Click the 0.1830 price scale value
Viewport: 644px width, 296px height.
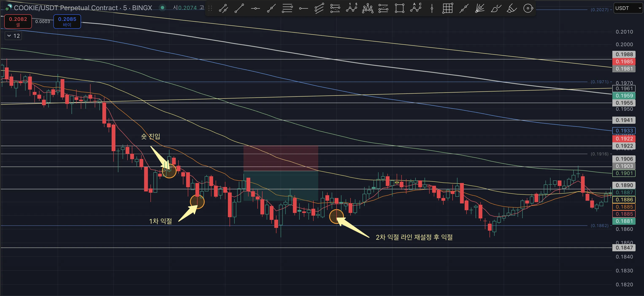624,270
